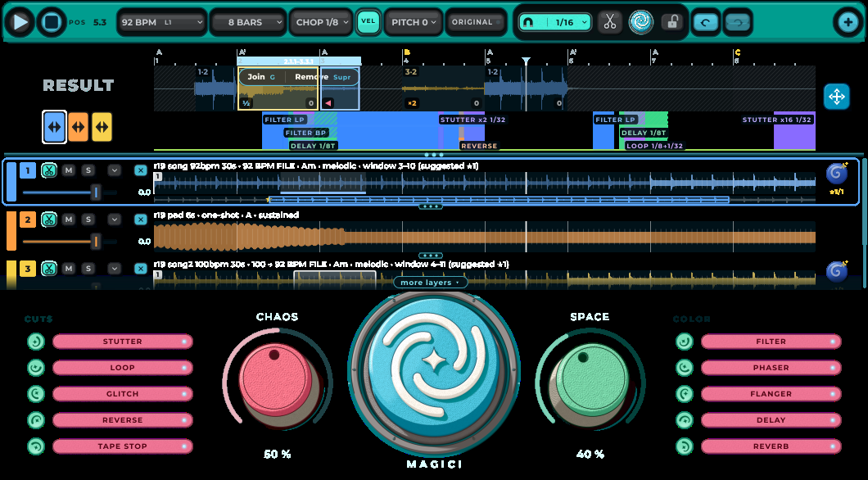Click the plus add button top right
This screenshot has height=480, width=868.
[848, 22]
